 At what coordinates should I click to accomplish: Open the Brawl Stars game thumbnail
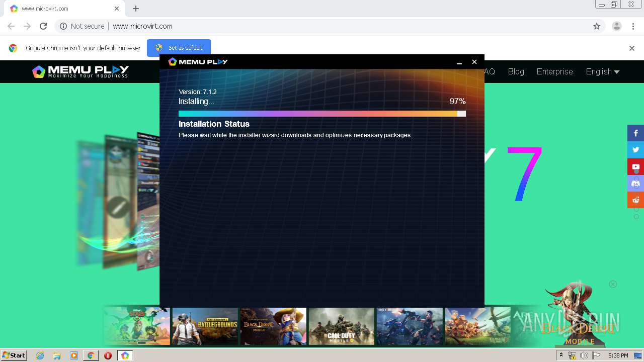click(137, 326)
